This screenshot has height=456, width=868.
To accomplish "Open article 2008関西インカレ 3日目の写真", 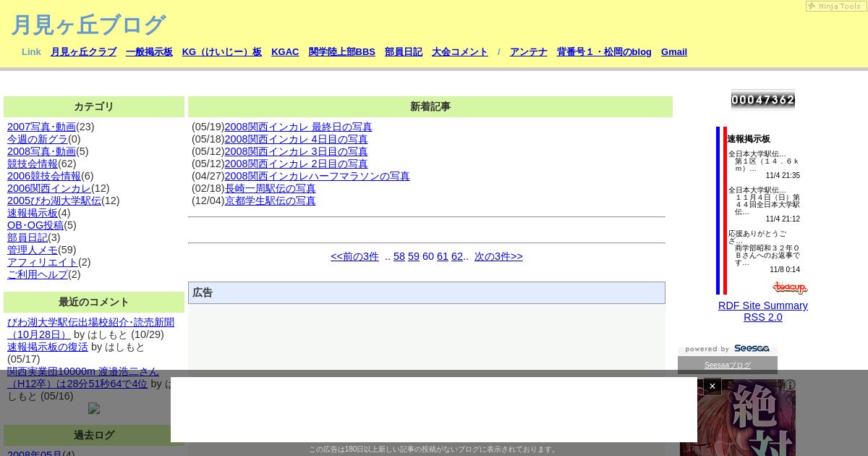I will [x=296, y=151].
